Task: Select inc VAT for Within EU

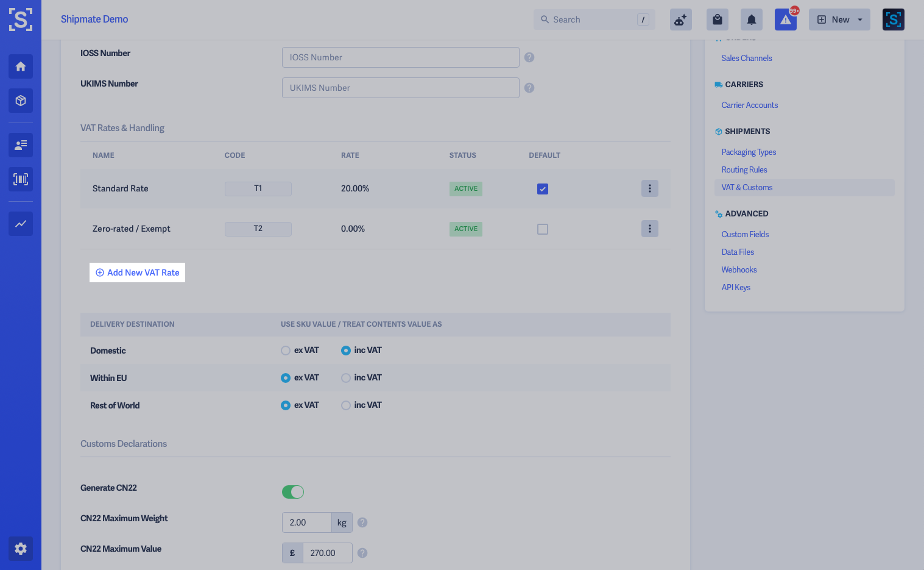Action: click(x=346, y=378)
